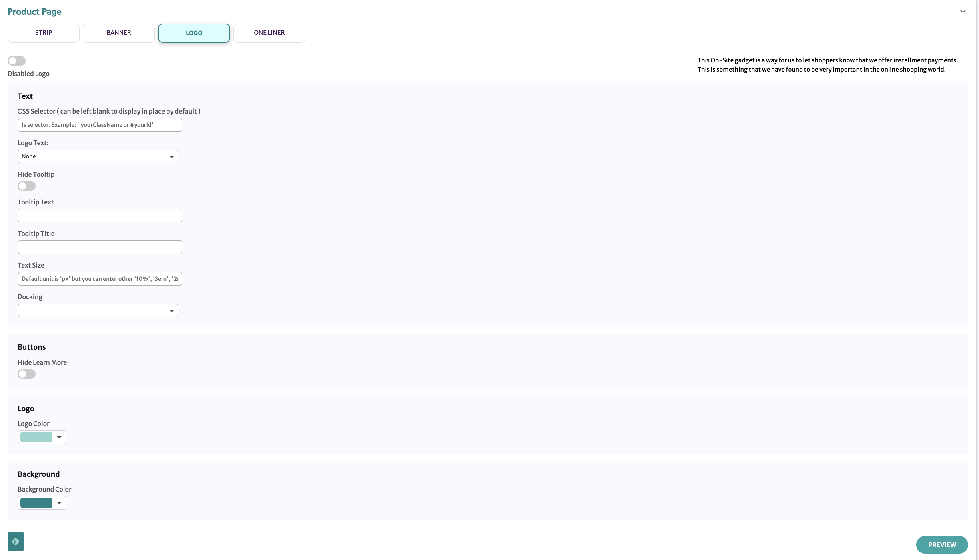Click the light teal Logo Color swatch
The width and height of the screenshot is (979, 560).
pos(36,437)
